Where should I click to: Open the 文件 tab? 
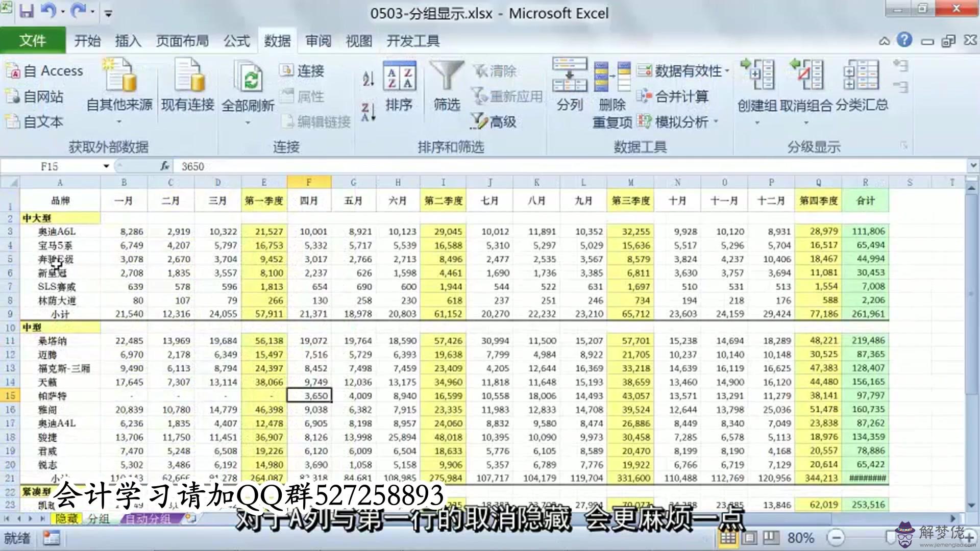pos(33,40)
